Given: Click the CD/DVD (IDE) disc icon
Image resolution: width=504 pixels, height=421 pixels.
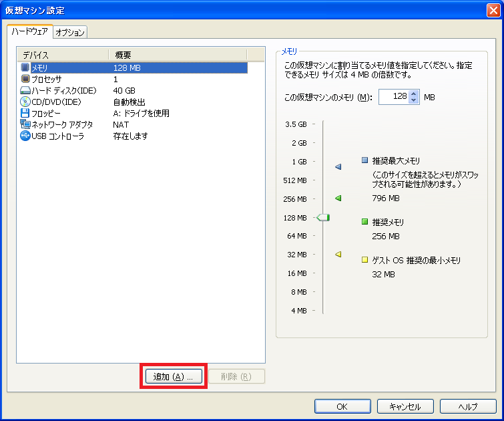Looking at the screenshot, I should pyautogui.click(x=25, y=102).
